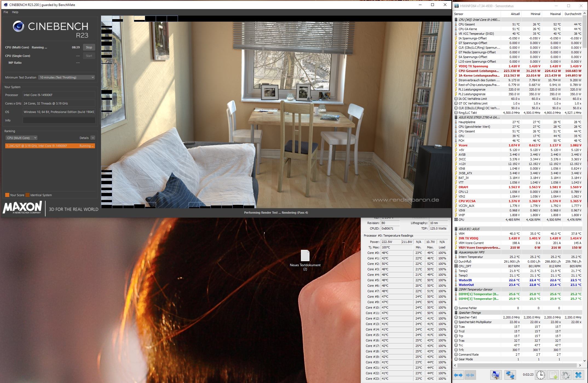Screen dimensions: 588x383
Task: Open HWiNFO sensor settings gear icon
Action: point(566,375)
